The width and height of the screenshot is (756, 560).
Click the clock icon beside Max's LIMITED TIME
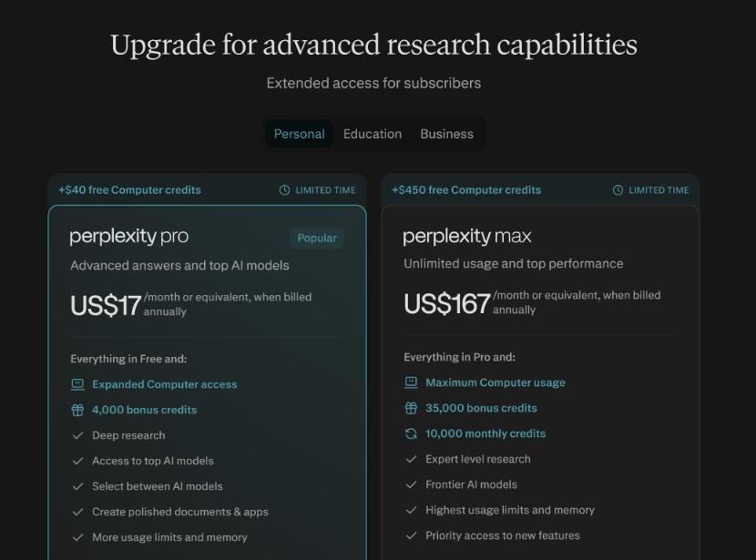[x=618, y=190]
